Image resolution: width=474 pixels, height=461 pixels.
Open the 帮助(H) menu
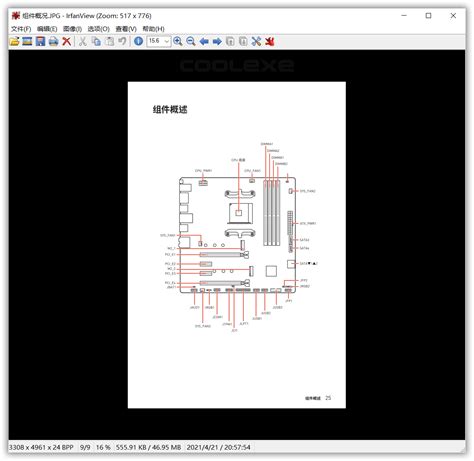coord(154,29)
